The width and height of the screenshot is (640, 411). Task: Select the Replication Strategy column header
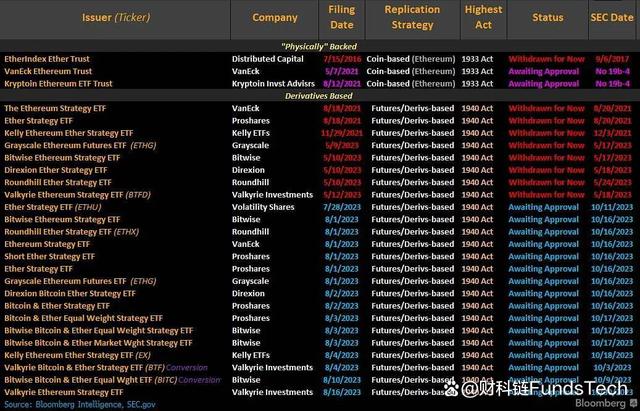click(411, 17)
